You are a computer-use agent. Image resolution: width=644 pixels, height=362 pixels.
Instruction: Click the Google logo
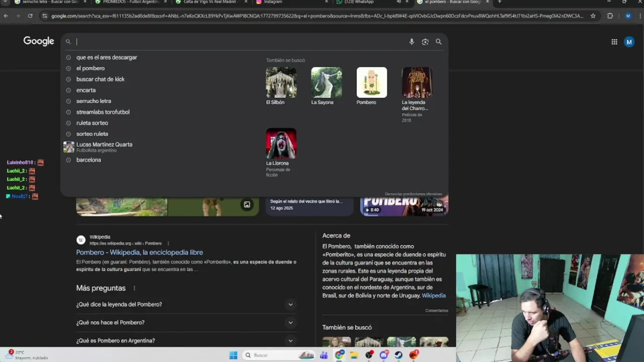click(39, 41)
